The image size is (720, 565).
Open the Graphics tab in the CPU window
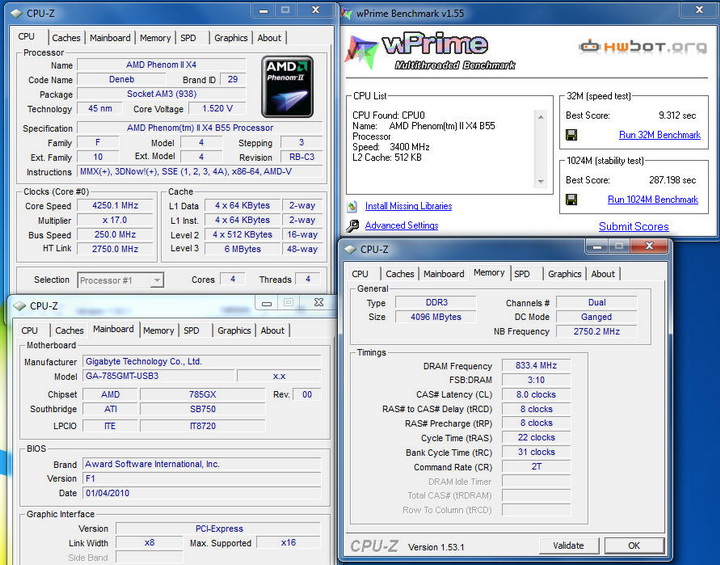point(231,38)
